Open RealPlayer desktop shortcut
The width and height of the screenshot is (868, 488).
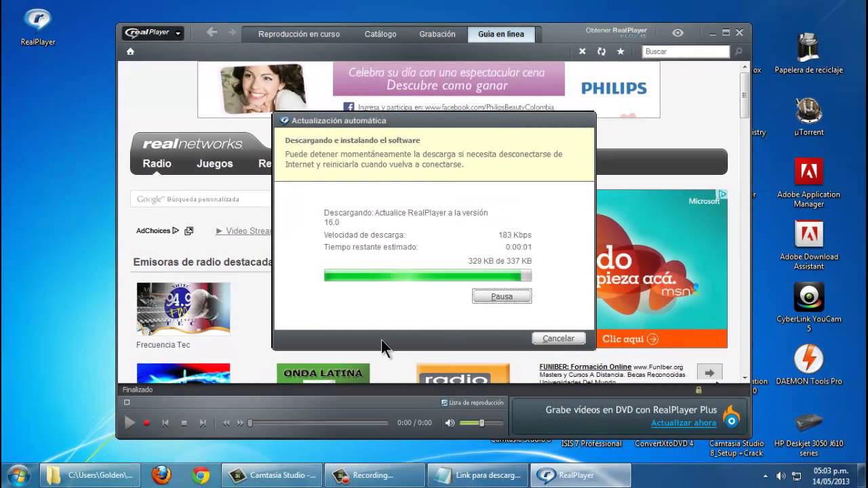(38, 27)
